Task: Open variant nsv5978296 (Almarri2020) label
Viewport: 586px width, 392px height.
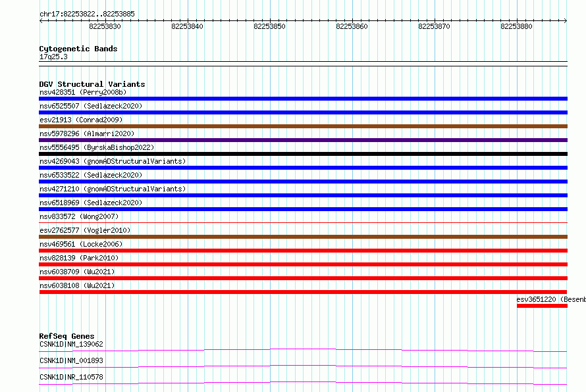Action: (x=87, y=134)
